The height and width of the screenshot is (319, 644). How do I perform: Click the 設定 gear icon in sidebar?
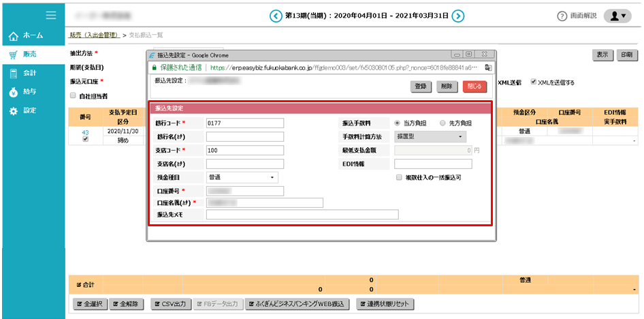coord(14,110)
